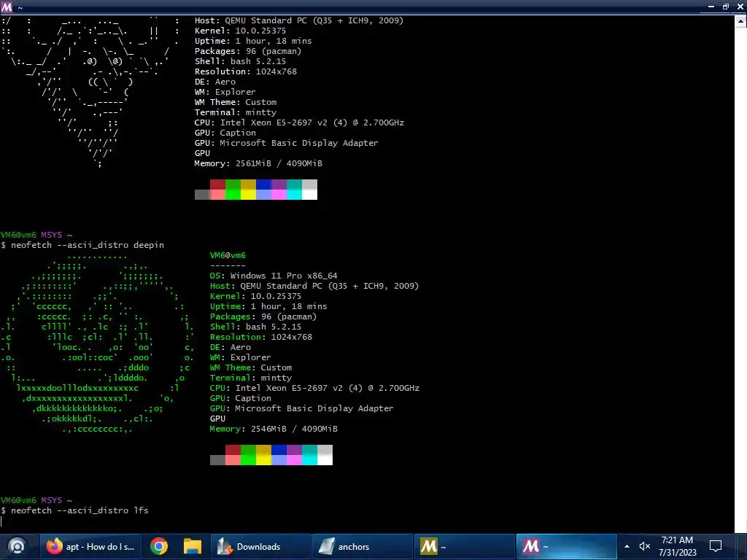
Task: Click the green 'Terminal: mintty' line
Action: [251, 378]
